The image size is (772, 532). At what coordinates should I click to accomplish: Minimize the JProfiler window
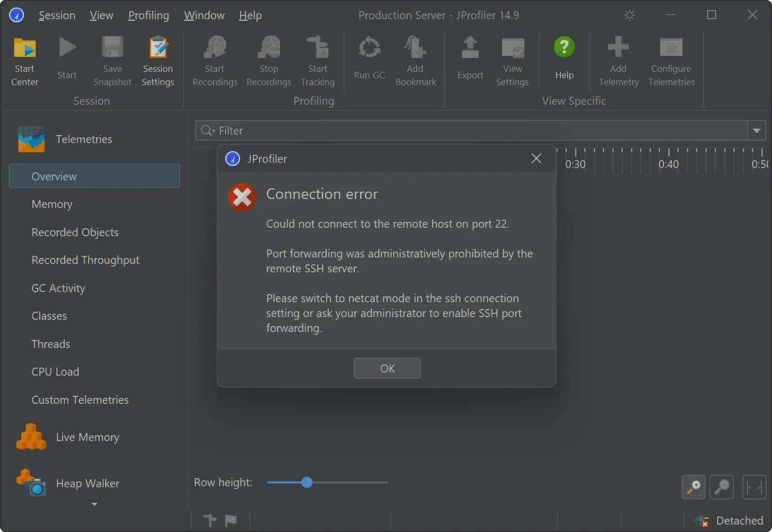(x=670, y=15)
